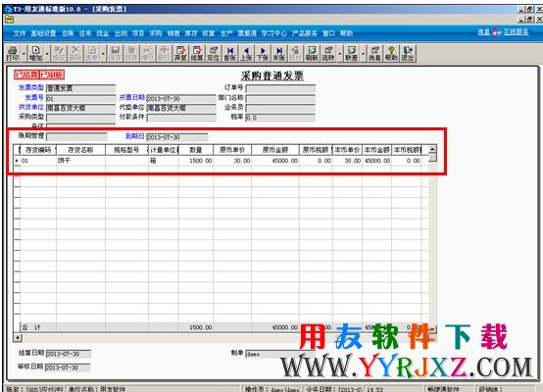
Task: Click the 消息 link at top right
Action: (x=484, y=32)
